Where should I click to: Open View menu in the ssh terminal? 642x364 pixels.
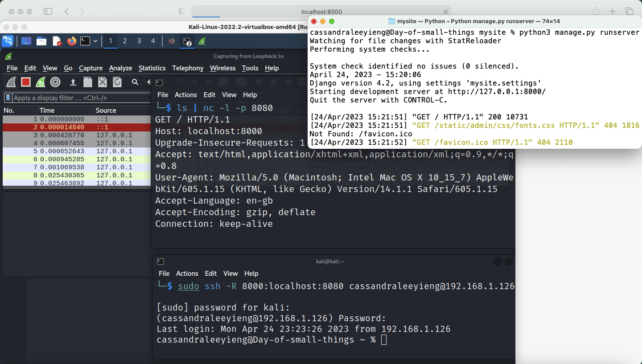click(230, 274)
